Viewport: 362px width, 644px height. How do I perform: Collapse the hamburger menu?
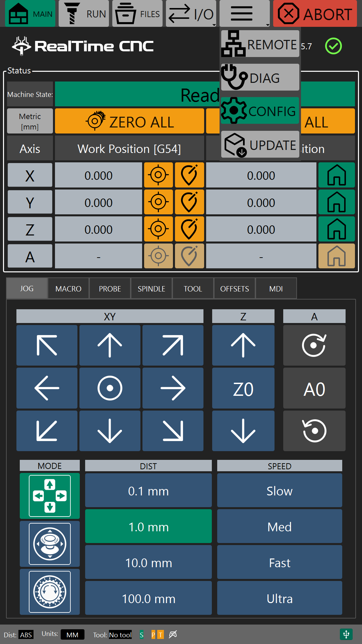click(244, 14)
